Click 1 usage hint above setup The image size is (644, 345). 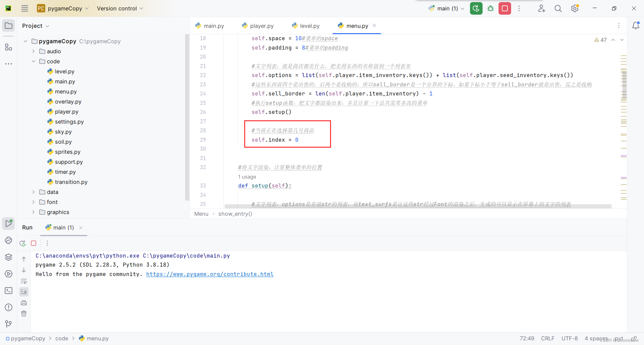pyautogui.click(x=247, y=177)
